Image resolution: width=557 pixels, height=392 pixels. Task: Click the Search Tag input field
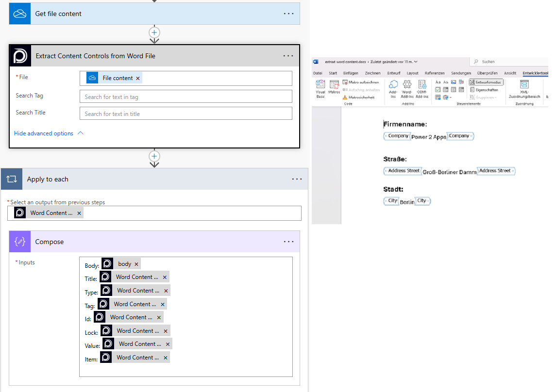pos(186,97)
